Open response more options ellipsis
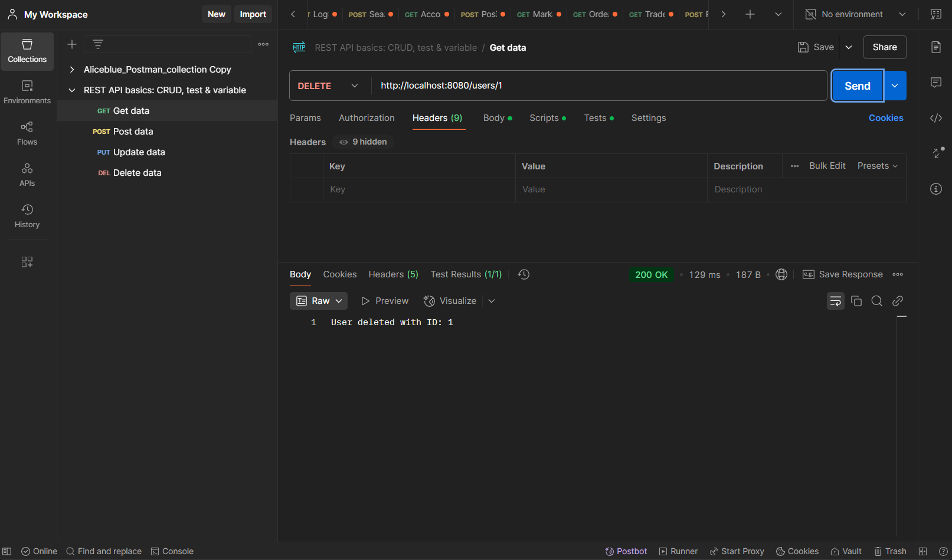Viewport: 952px width, 560px height. 898,274
